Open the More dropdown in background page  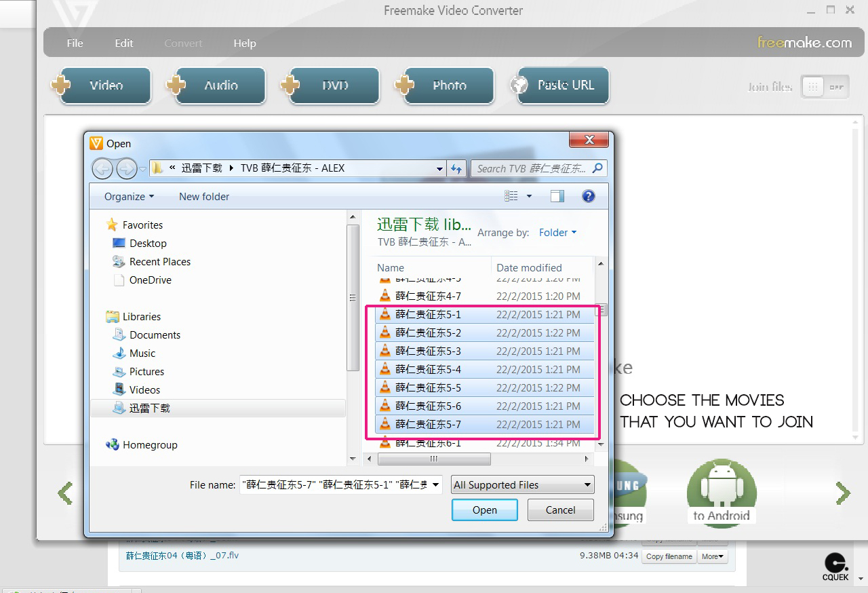coord(713,556)
